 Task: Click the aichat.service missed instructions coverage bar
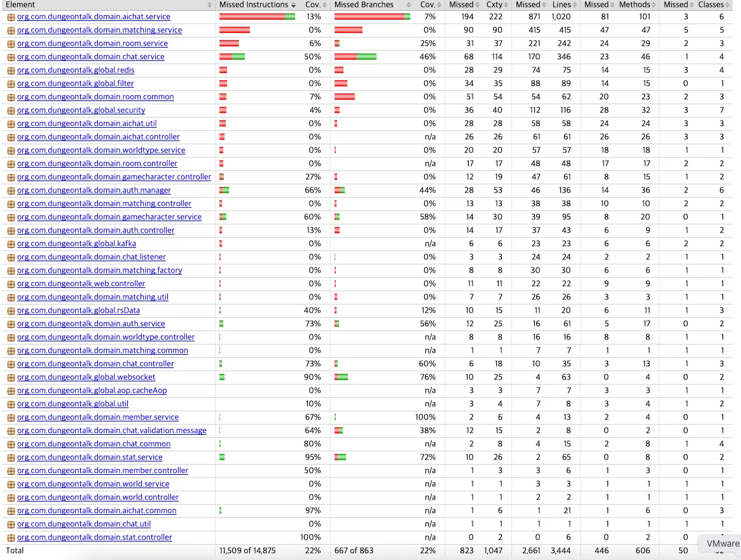click(x=257, y=17)
